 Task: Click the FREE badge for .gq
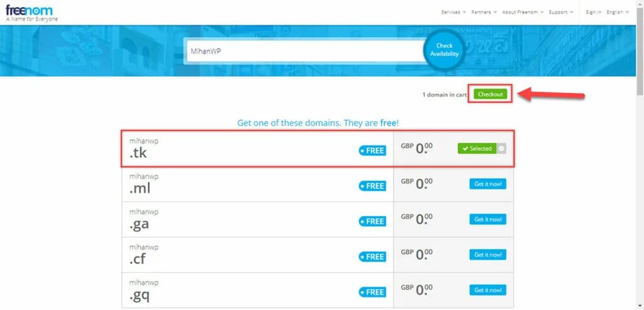(x=372, y=292)
